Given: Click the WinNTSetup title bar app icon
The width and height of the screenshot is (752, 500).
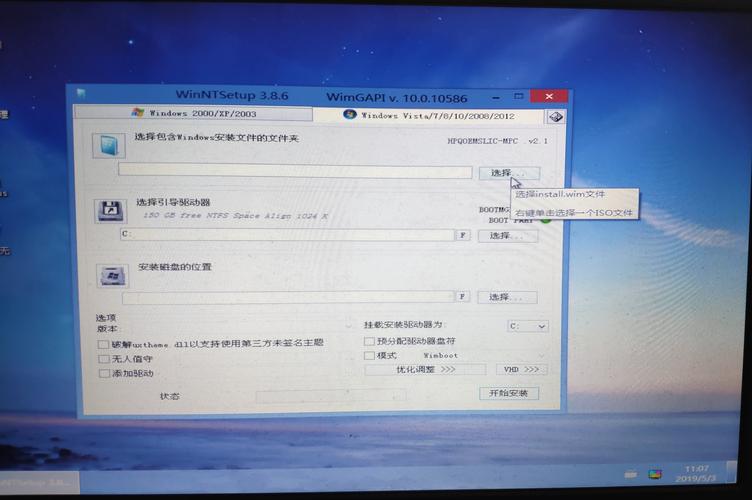Looking at the screenshot, I should click(x=81, y=93).
